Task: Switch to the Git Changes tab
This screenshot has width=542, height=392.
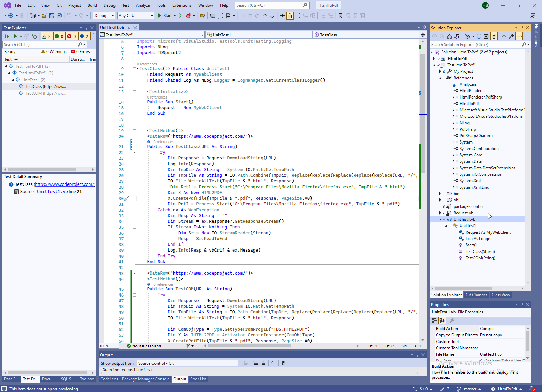Action: [476, 295]
